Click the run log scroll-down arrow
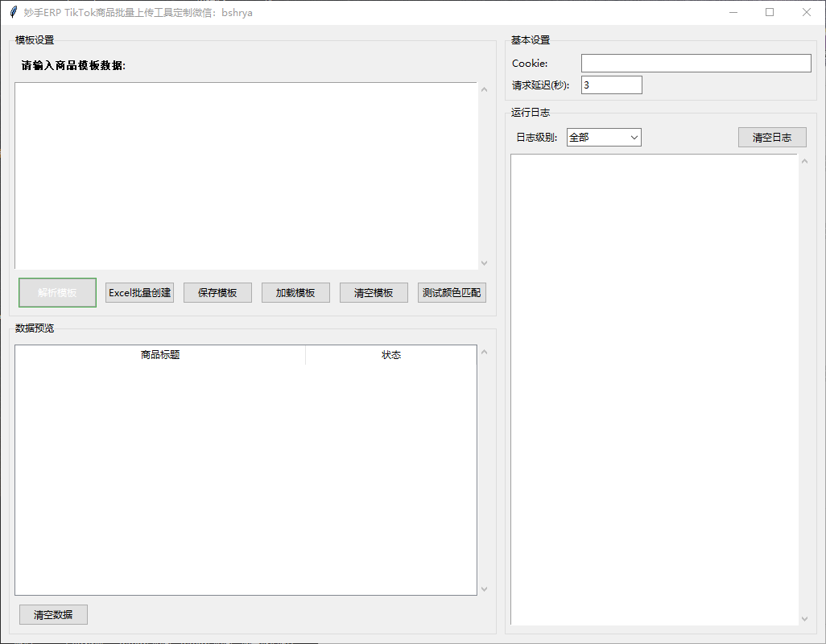Screen dimensions: 826x644 [803, 618]
